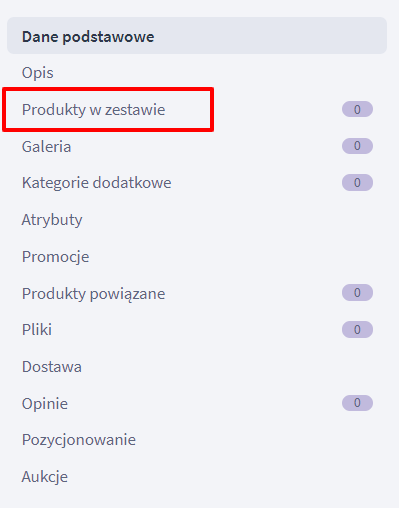Click the count badge beside Produkty w zestawie
Screen dimensions: 399x508
[357, 109]
